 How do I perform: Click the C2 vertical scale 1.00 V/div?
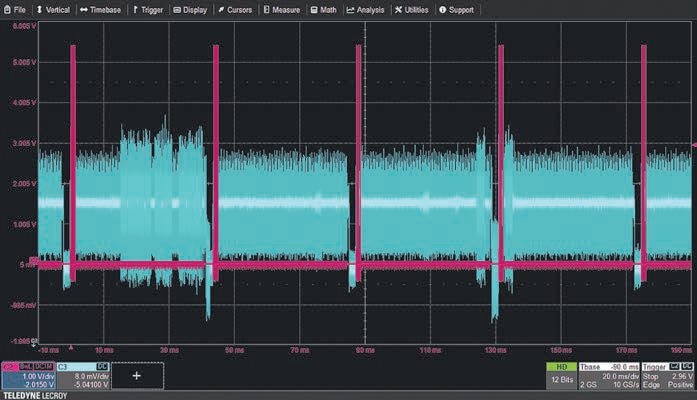pyautogui.click(x=38, y=376)
